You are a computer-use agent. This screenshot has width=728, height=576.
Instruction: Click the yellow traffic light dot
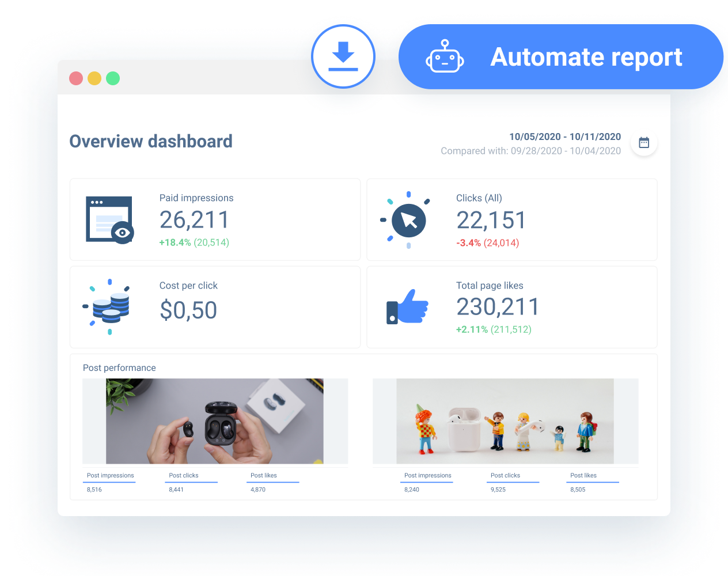click(x=94, y=78)
